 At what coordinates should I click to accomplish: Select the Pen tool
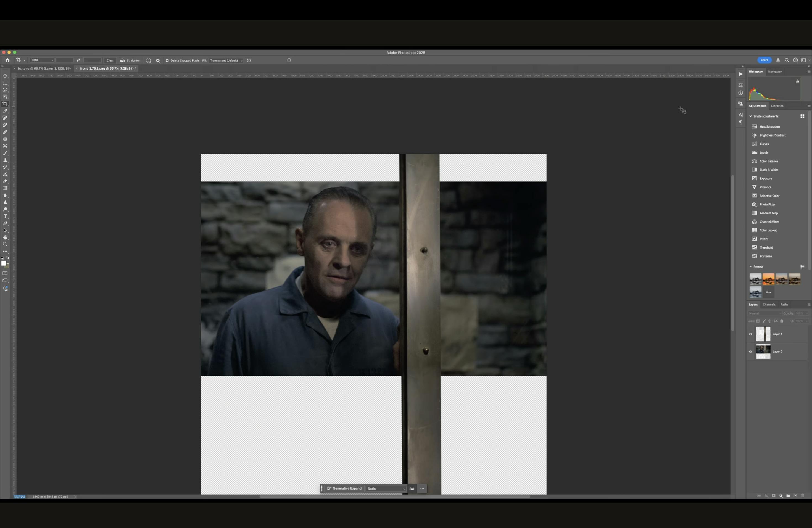click(x=5, y=223)
